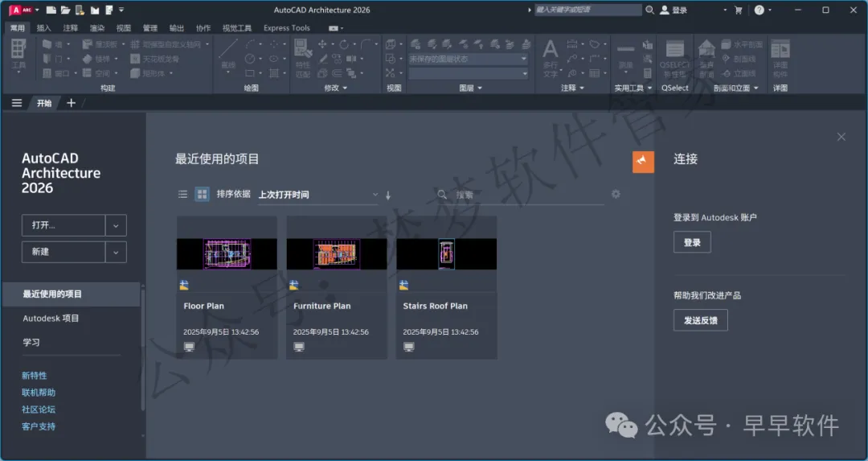The height and width of the screenshot is (461, 868).
Task: Switch to the 插入 ribbon tab
Action: tap(43, 28)
